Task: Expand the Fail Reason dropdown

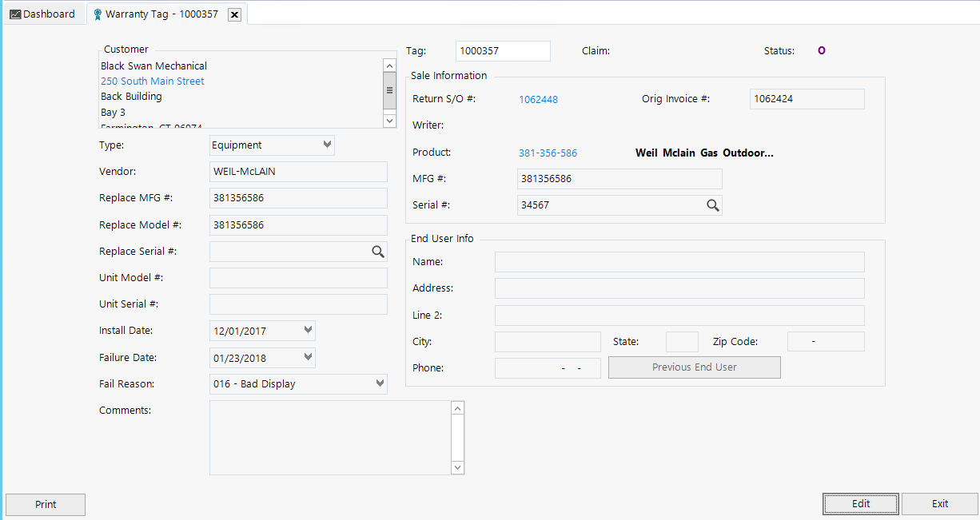Action: [380, 383]
